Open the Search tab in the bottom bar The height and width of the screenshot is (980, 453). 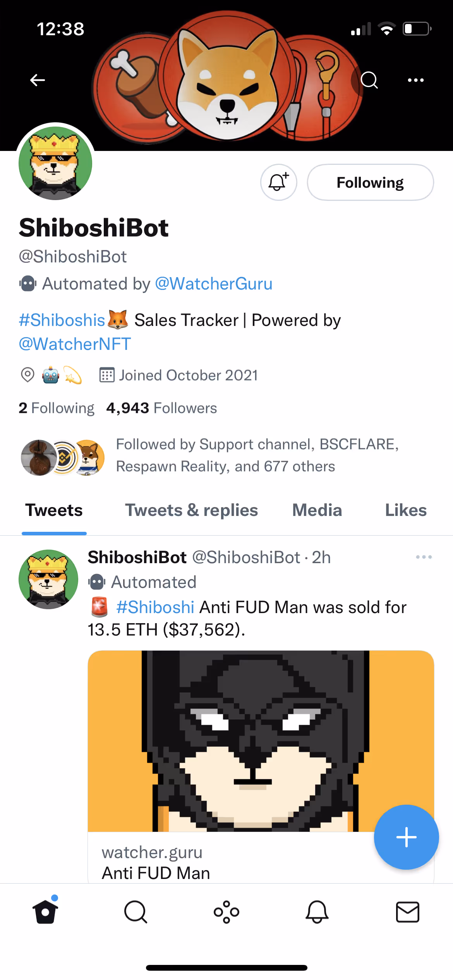(x=136, y=912)
